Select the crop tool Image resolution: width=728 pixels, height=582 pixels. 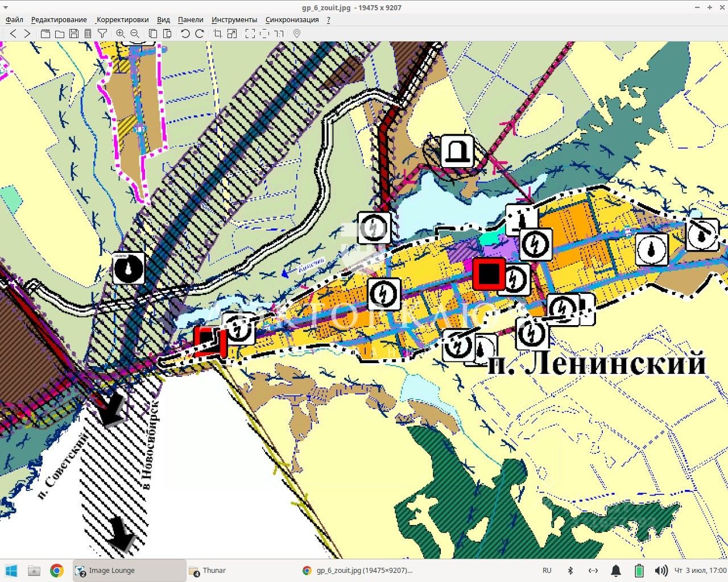point(218,34)
